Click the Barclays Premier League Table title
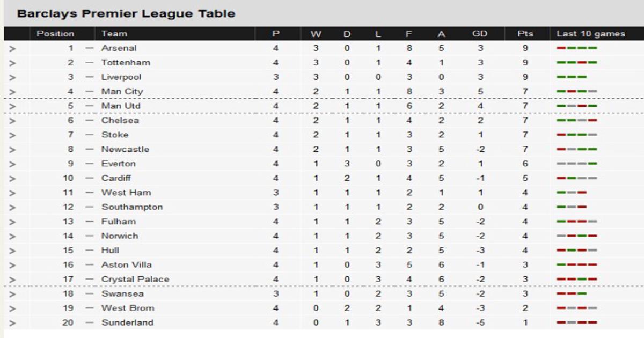The height and width of the screenshot is (338, 644). (126, 14)
